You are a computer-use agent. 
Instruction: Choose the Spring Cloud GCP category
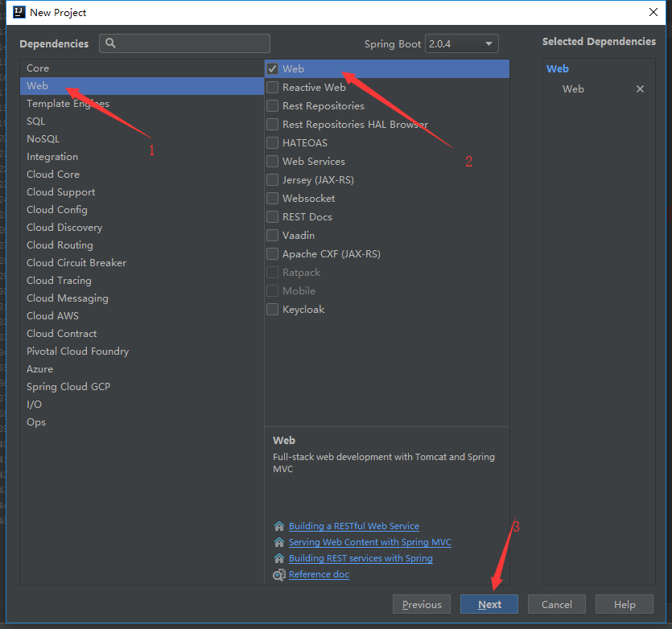[x=142, y=386]
